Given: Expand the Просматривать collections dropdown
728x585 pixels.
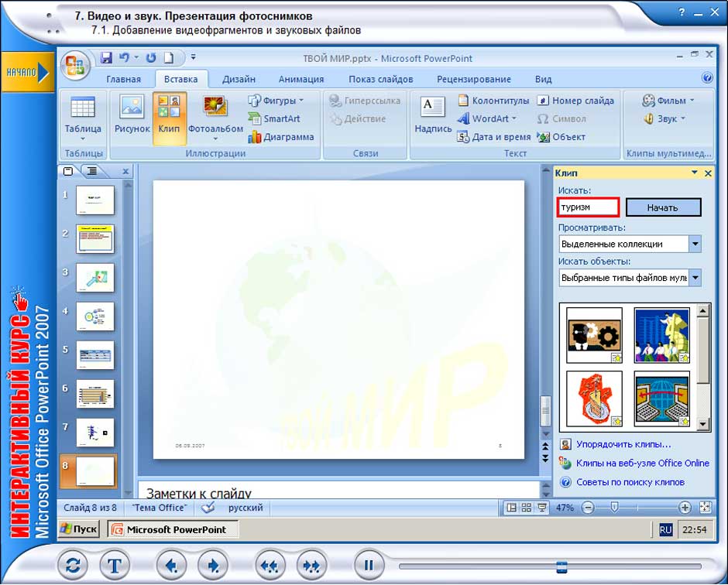Looking at the screenshot, I should (695, 244).
